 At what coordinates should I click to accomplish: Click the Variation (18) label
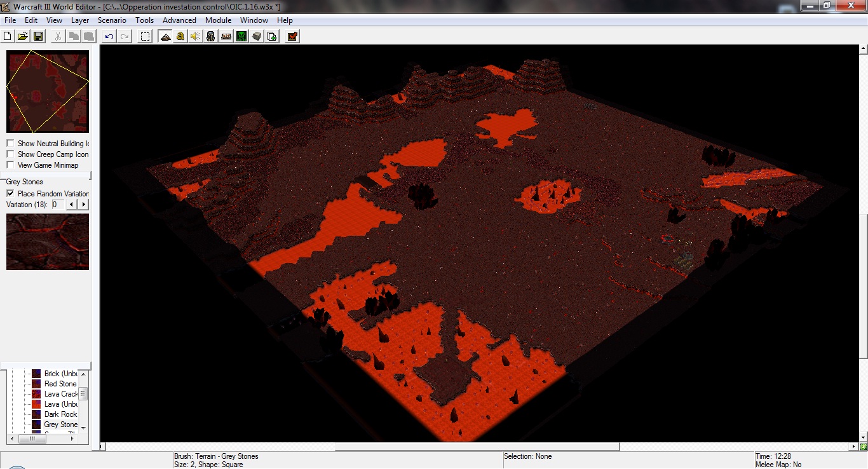coord(27,205)
